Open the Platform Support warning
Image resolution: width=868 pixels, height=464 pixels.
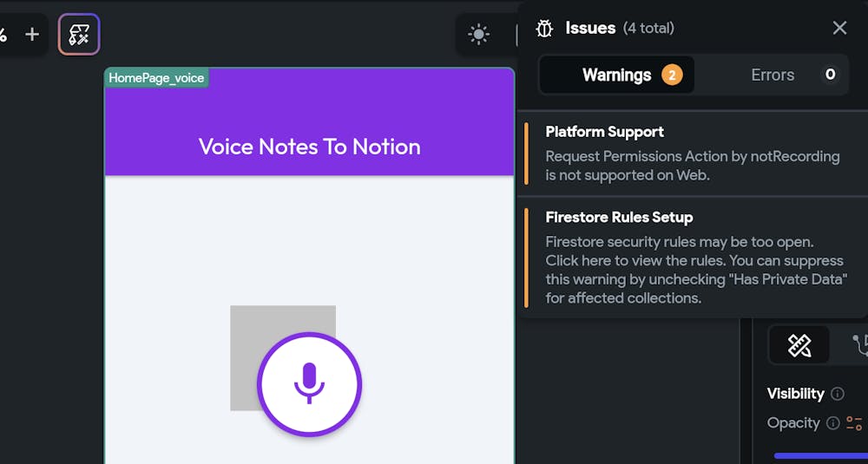pos(693,154)
